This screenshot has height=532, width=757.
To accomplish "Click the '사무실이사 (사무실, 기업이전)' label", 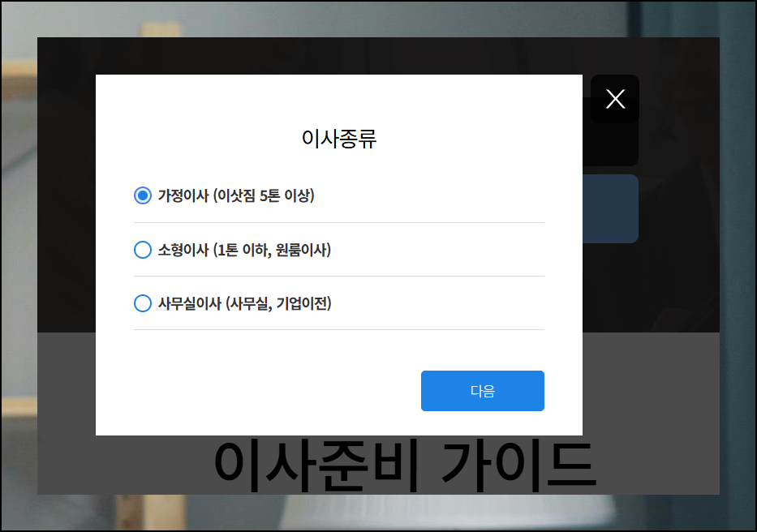I will coord(245,303).
